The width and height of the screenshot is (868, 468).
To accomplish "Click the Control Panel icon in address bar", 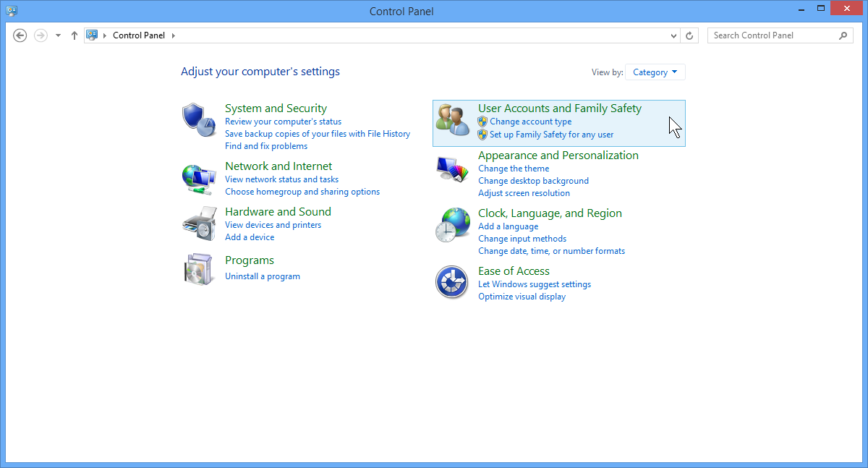I will (92, 35).
